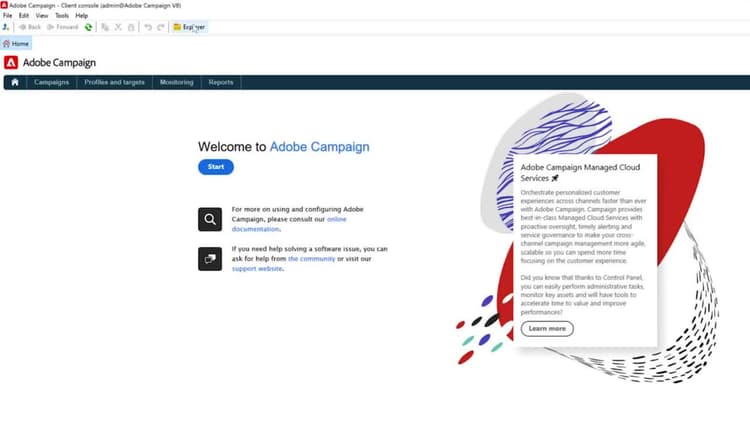
Task: Click the blue Start button
Action: tap(216, 167)
